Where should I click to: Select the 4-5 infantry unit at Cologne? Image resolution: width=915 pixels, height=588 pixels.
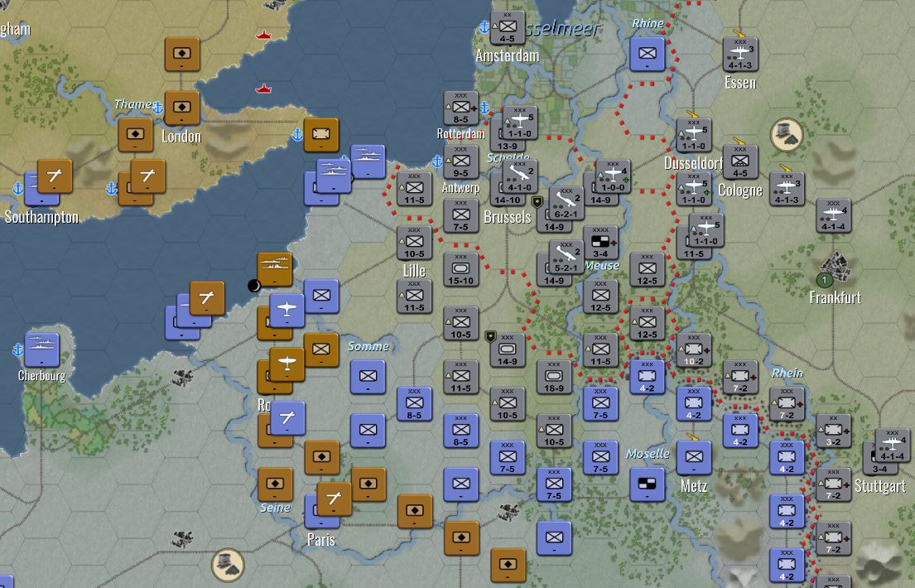[740, 161]
